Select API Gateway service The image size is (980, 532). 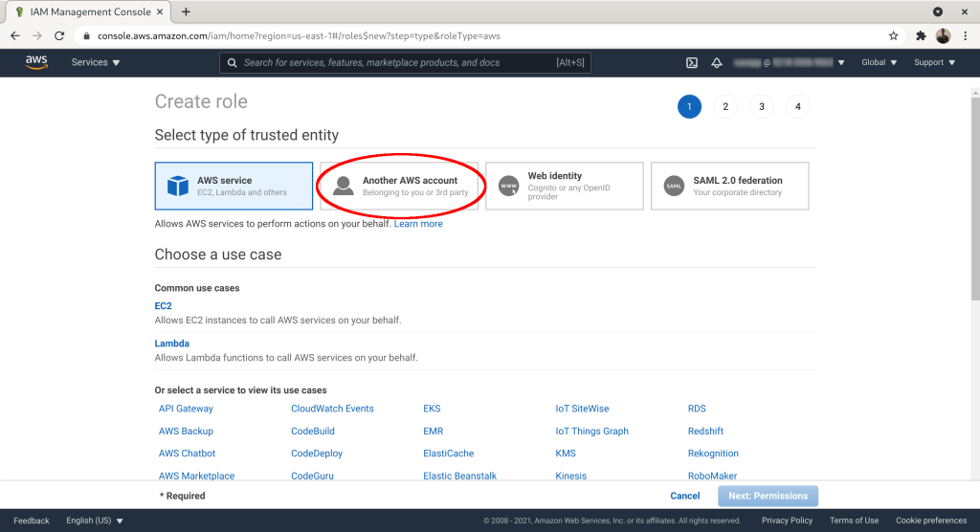[x=186, y=409]
